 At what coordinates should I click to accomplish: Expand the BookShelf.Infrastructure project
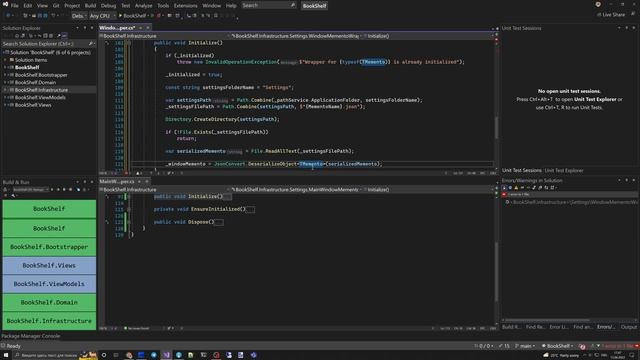tap(6, 90)
